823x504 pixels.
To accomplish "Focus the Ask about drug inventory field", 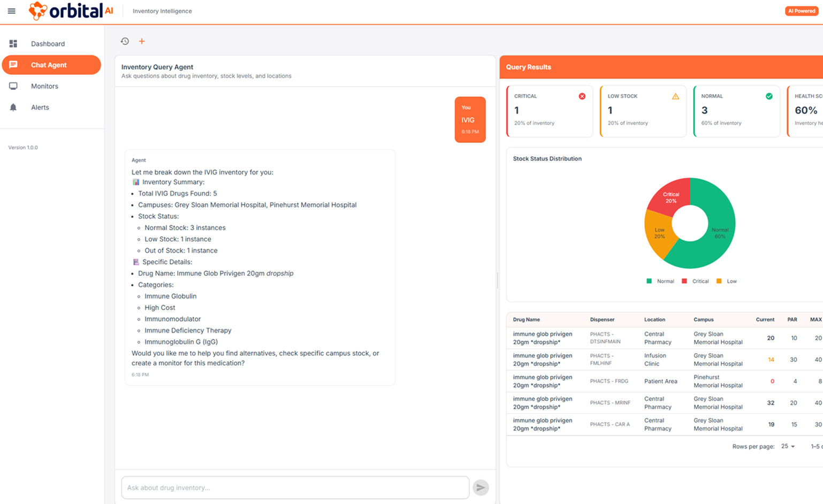I will click(295, 487).
